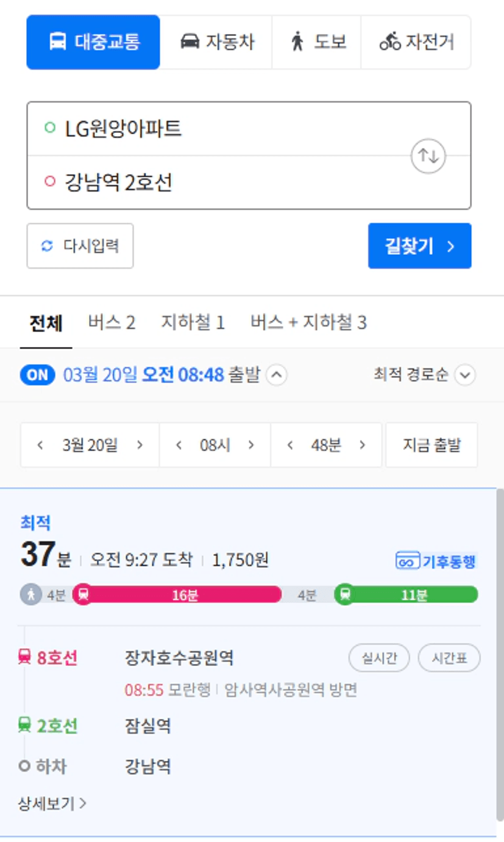504x842 pixels.
Task: Advance the date past 3월 20일
Action: pyautogui.click(x=140, y=445)
